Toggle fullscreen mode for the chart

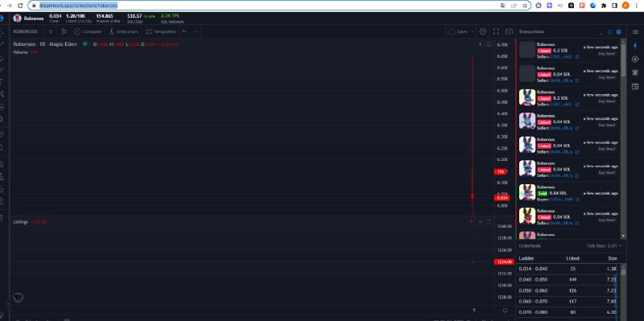[x=496, y=31]
